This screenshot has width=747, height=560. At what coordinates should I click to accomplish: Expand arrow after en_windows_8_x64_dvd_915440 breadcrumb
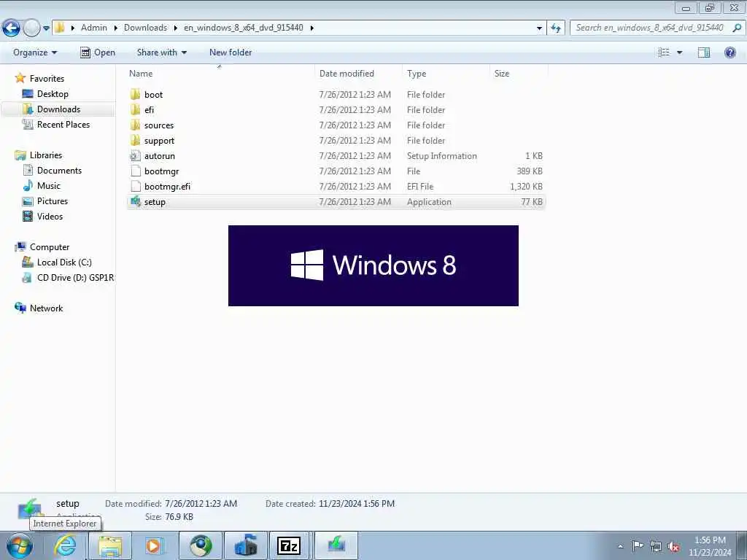[x=312, y=28]
